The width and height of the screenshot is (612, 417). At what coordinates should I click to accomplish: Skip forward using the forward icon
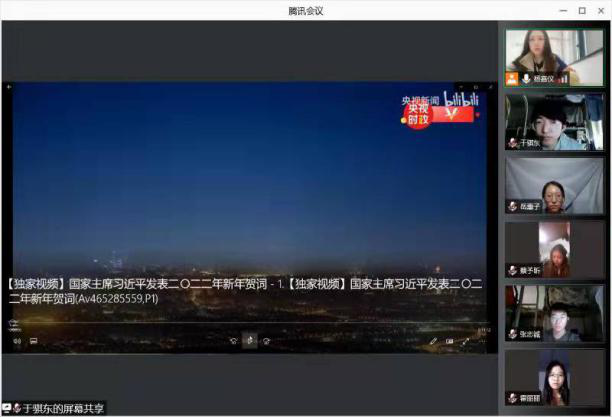[267, 341]
